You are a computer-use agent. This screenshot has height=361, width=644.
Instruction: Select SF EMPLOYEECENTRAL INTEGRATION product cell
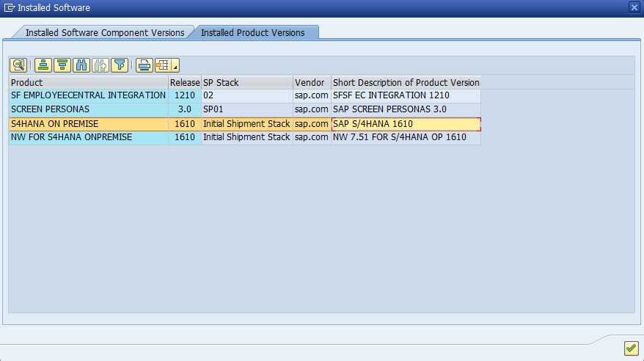tap(89, 95)
